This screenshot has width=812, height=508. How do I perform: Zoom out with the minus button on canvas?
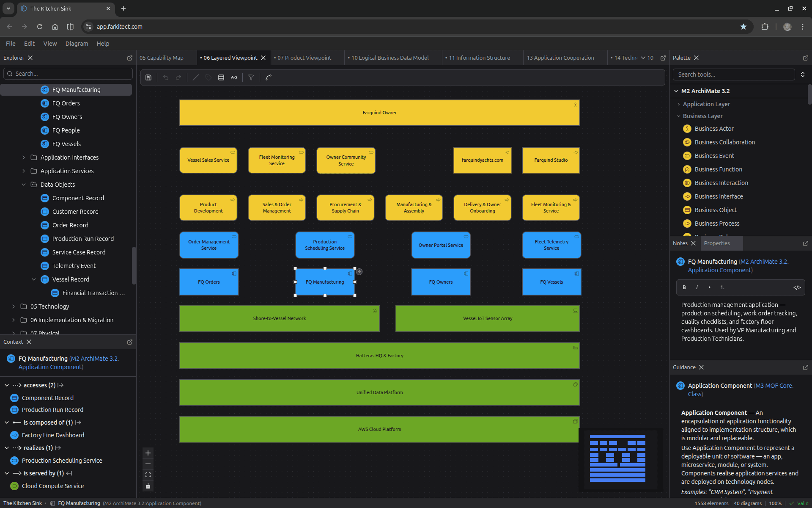point(148,464)
